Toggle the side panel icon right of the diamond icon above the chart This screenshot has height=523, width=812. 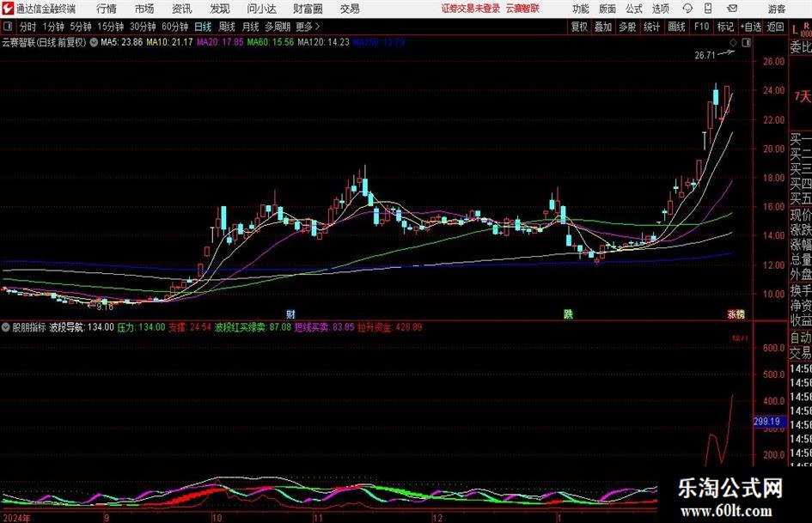click(746, 43)
